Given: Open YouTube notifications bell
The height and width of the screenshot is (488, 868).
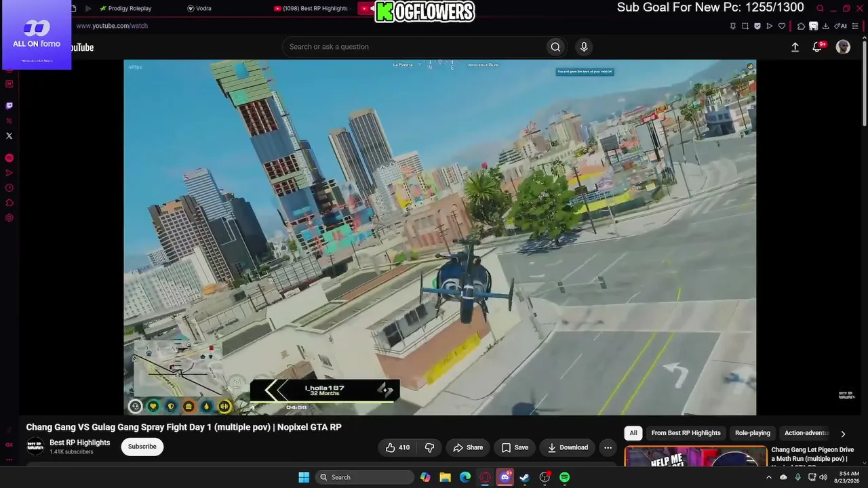Looking at the screenshot, I should [x=818, y=47].
